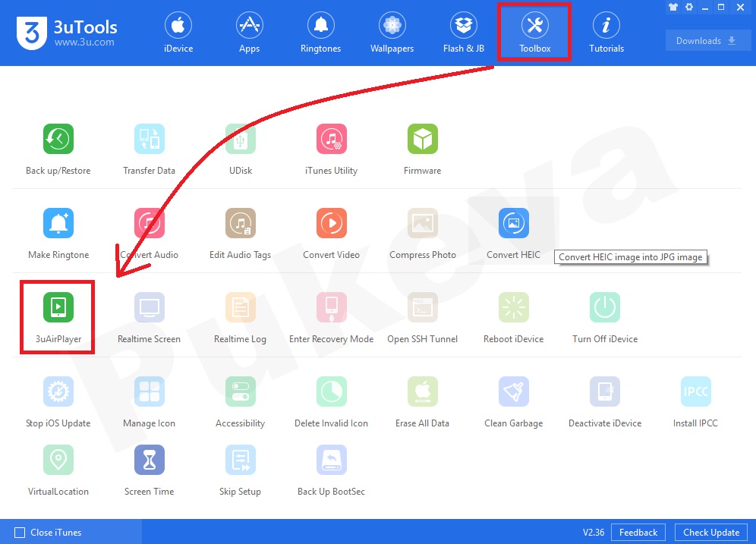Screen dimensions: 756x544
Task: Switch to the Ringtones tab
Action: (320, 33)
